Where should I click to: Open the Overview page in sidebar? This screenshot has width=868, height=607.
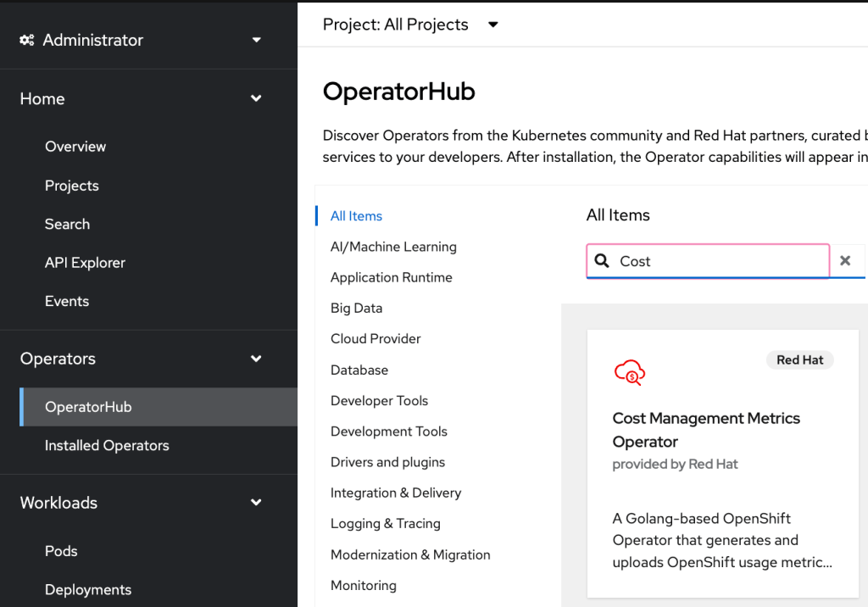75,147
